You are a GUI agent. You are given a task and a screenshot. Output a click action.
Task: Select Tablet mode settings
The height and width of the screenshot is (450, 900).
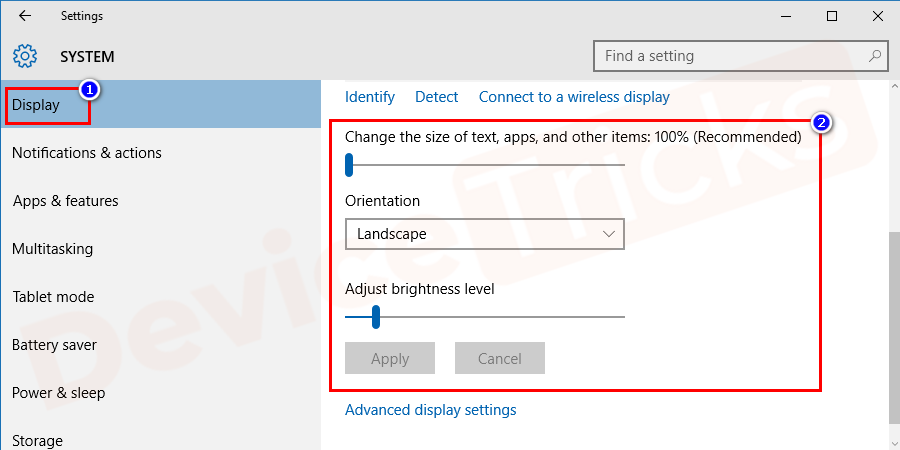(x=53, y=297)
